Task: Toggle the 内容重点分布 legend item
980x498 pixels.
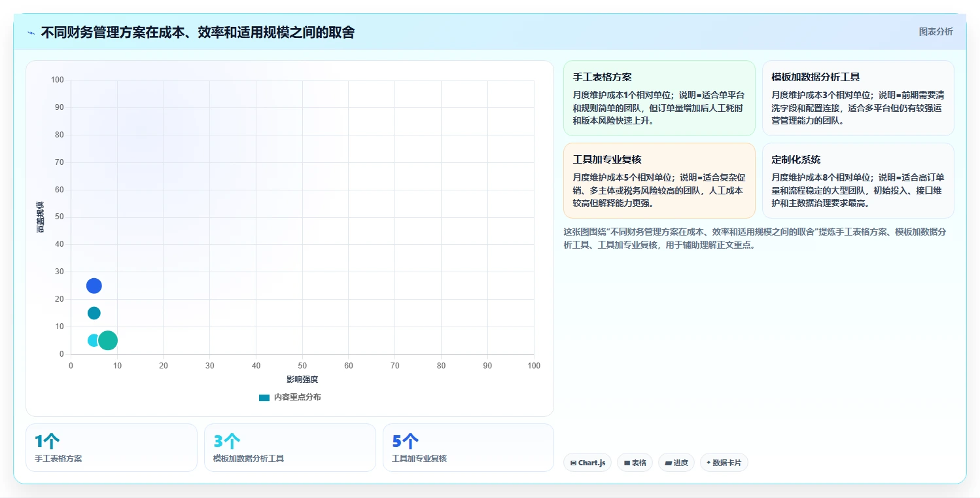Action: [x=290, y=397]
